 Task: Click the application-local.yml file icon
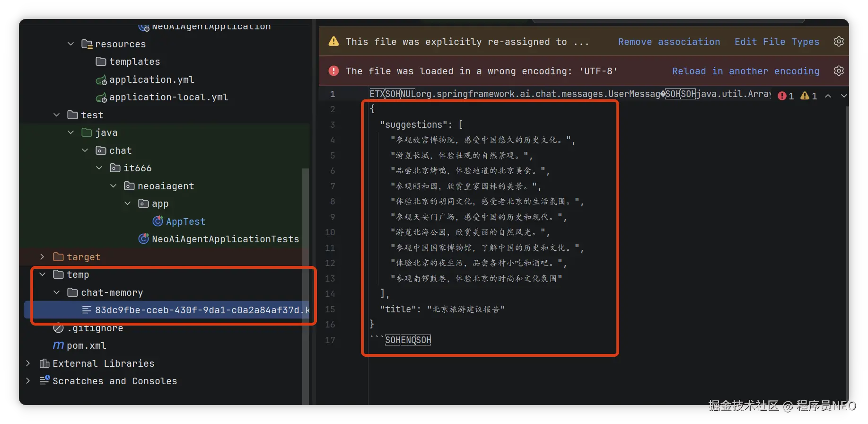tap(101, 97)
